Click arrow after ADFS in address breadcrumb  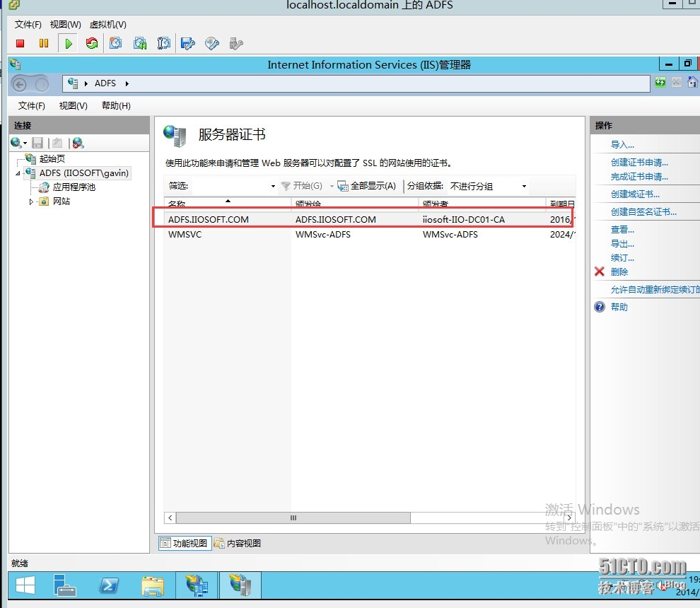coord(127,83)
